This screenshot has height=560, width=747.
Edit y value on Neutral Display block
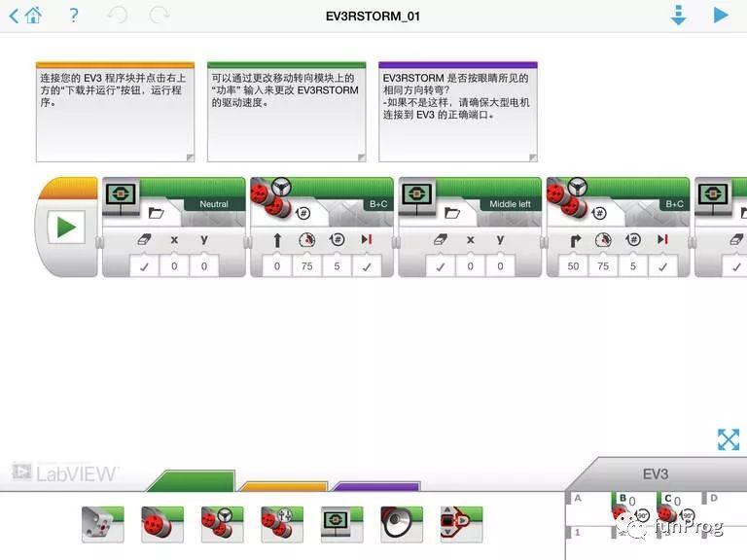click(204, 266)
